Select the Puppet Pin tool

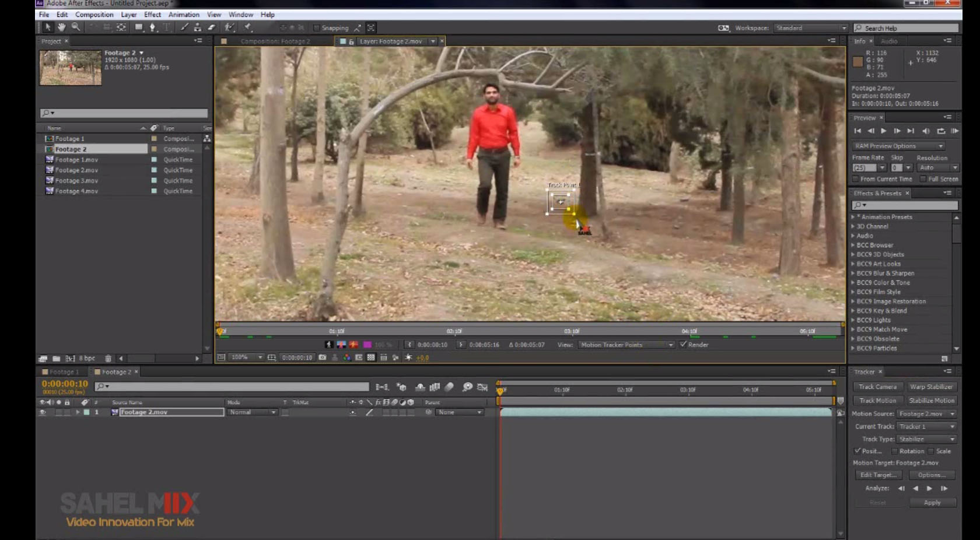pyautogui.click(x=248, y=27)
